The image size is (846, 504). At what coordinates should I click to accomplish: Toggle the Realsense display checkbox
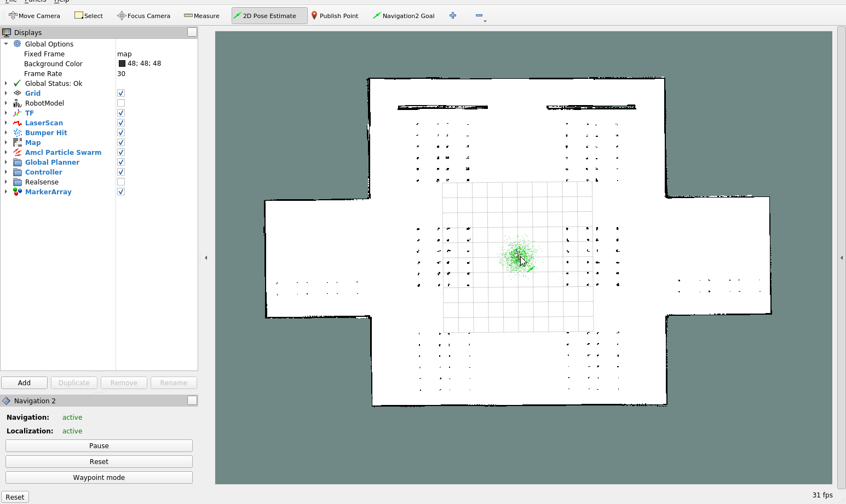[121, 182]
